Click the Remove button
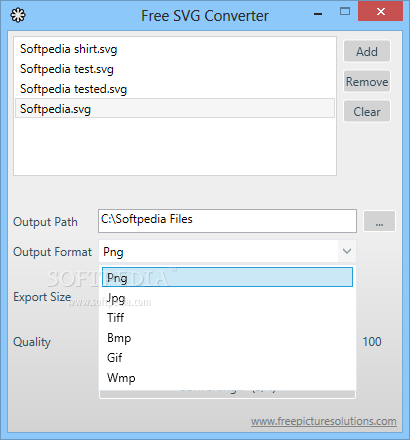Screen dimensions: 410x440 tap(367, 81)
